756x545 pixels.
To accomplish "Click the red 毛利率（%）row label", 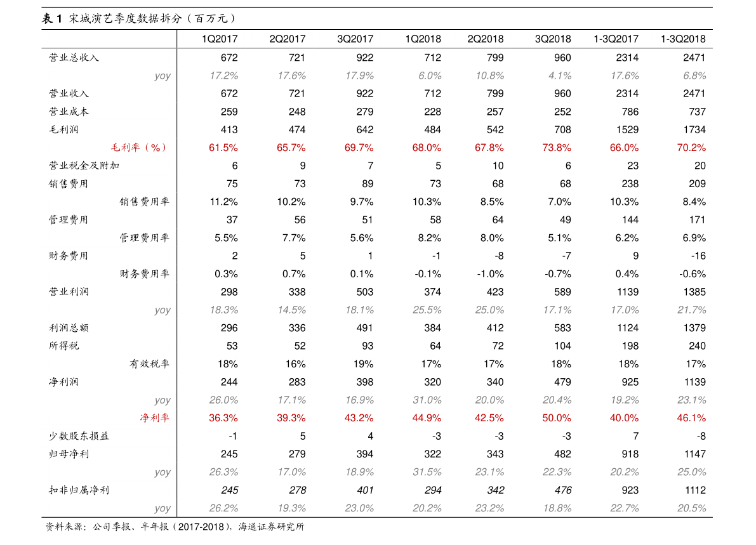I will pyautogui.click(x=139, y=147).
